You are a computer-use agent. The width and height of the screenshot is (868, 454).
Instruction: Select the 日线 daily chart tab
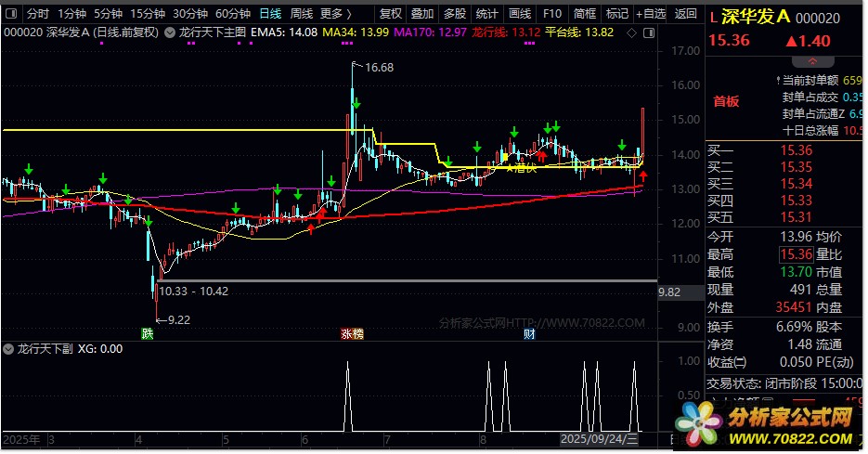[x=270, y=13]
